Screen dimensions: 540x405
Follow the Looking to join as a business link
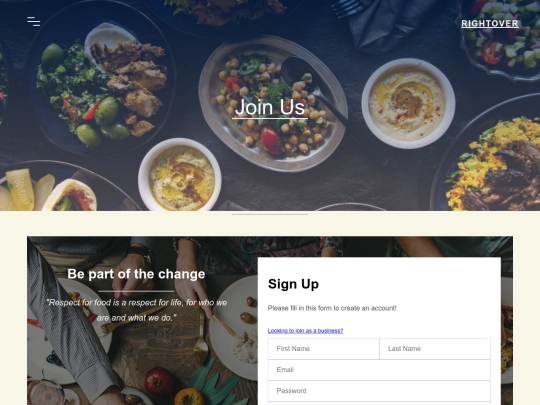click(x=305, y=331)
